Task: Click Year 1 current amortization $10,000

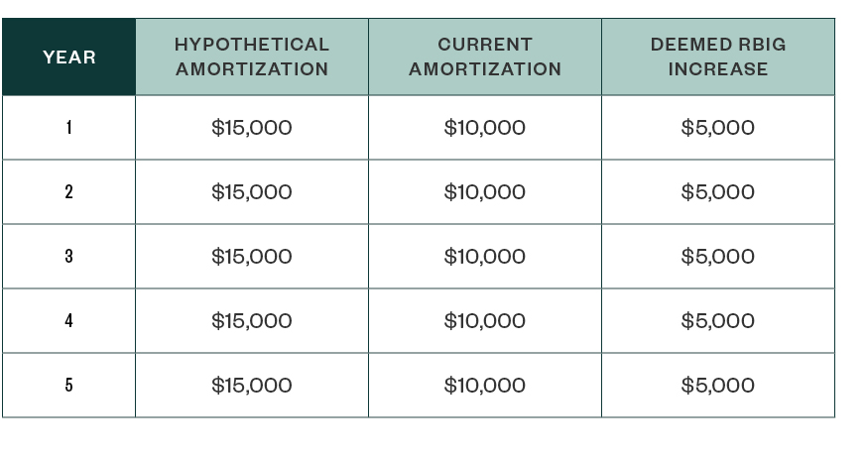Action: [485, 128]
